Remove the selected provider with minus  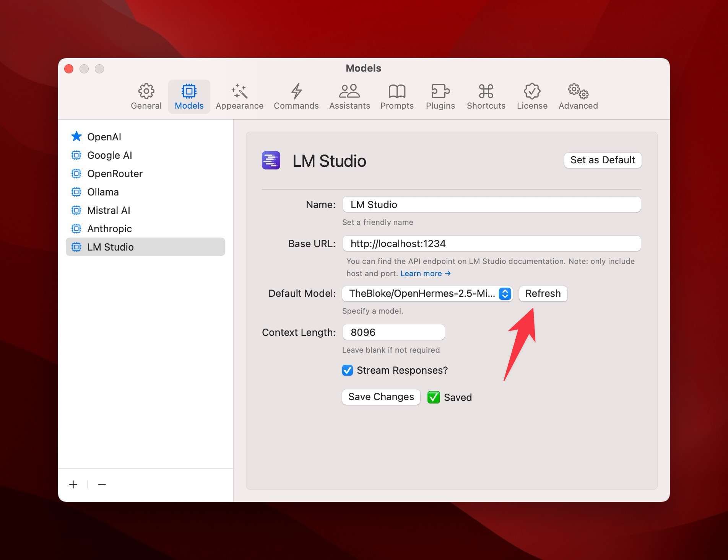click(102, 484)
